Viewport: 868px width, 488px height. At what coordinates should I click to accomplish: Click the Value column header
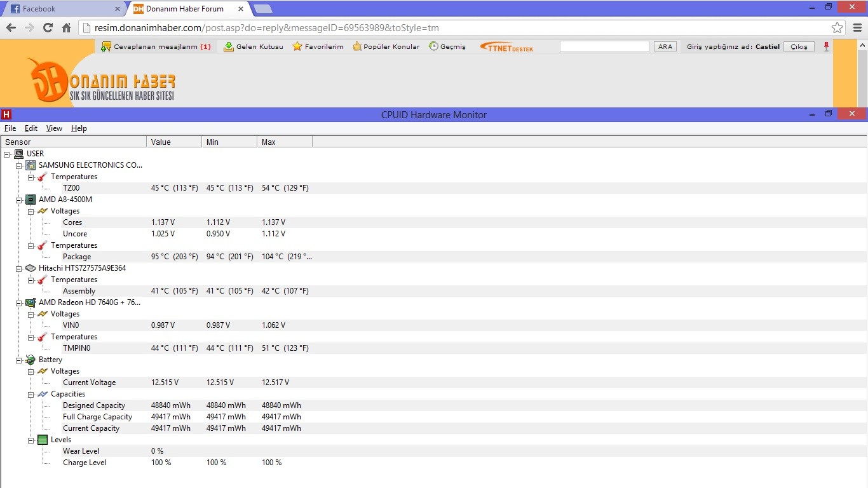coord(174,142)
